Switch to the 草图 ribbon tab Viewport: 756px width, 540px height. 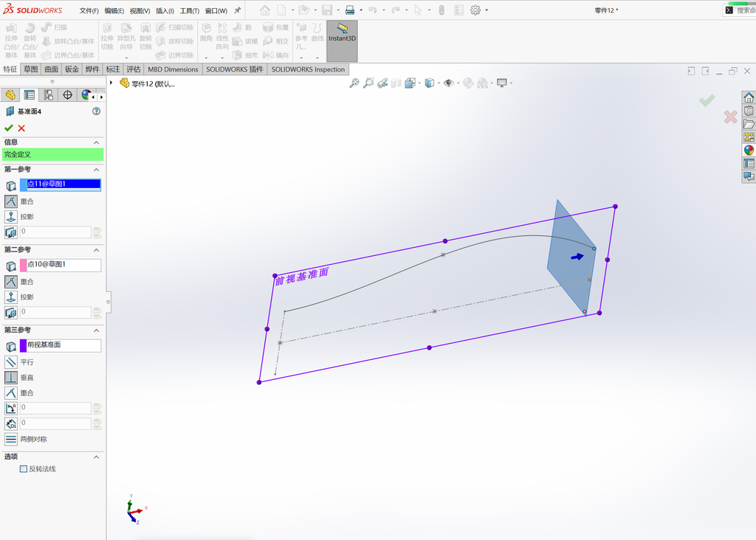pyautogui.click(x=31, y=69)
